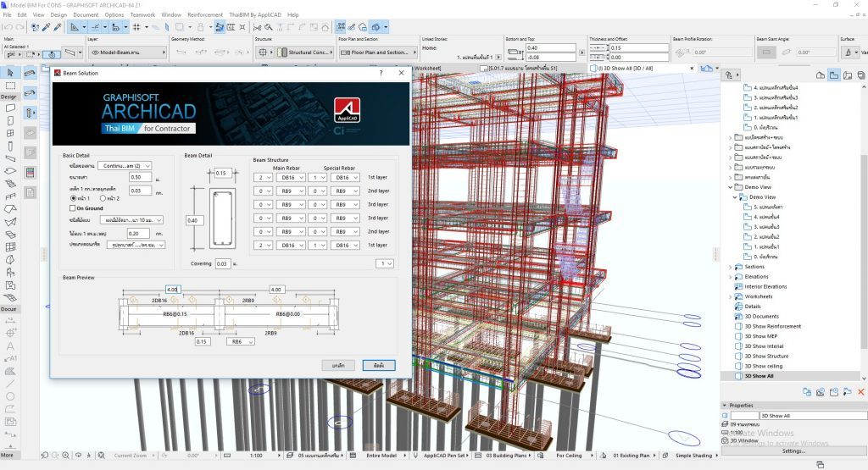Image resolution: width=868 pixels, height=470 pixels.
Task: Select the Circle tool in toolbox
Action: pyautogui.click(x=10, y=396)
